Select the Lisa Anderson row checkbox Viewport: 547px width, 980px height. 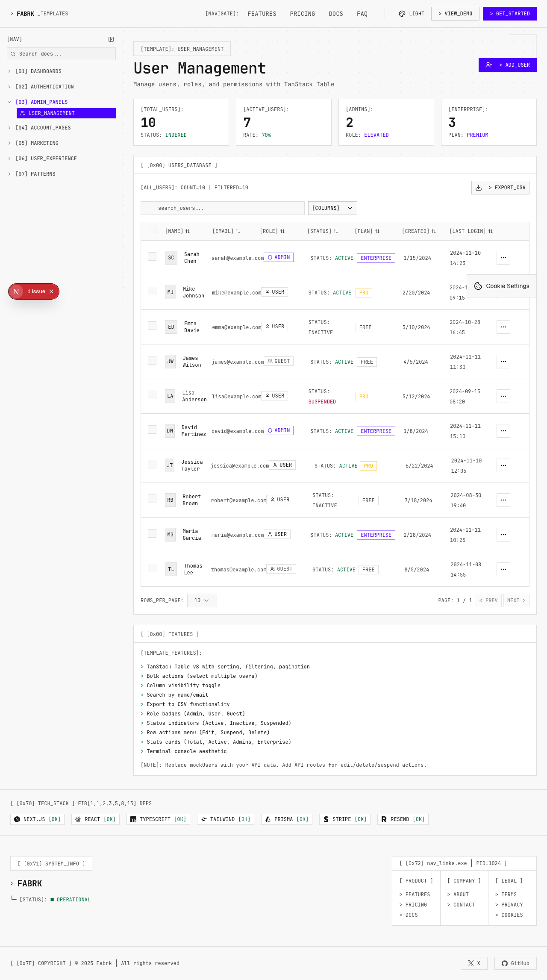pos(152,395)
